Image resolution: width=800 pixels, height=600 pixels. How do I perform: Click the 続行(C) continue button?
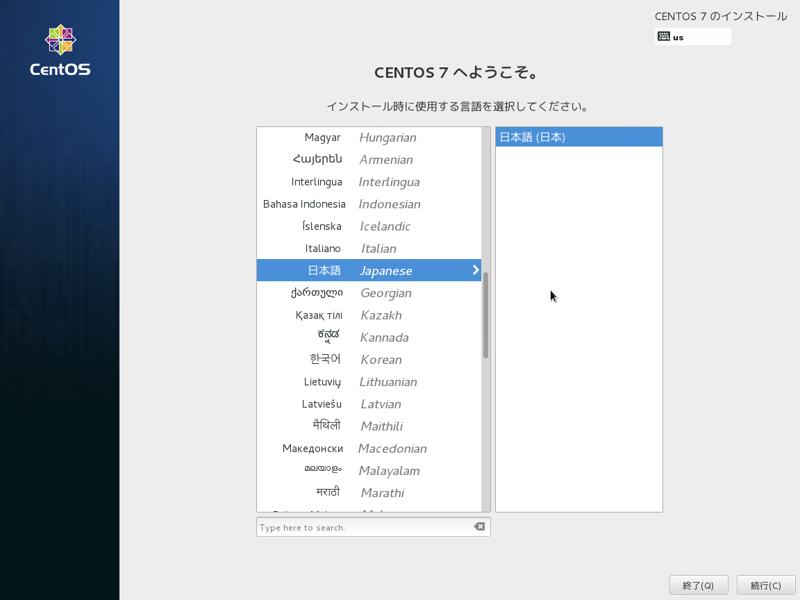pyautogui.click(x=766, y=585)
